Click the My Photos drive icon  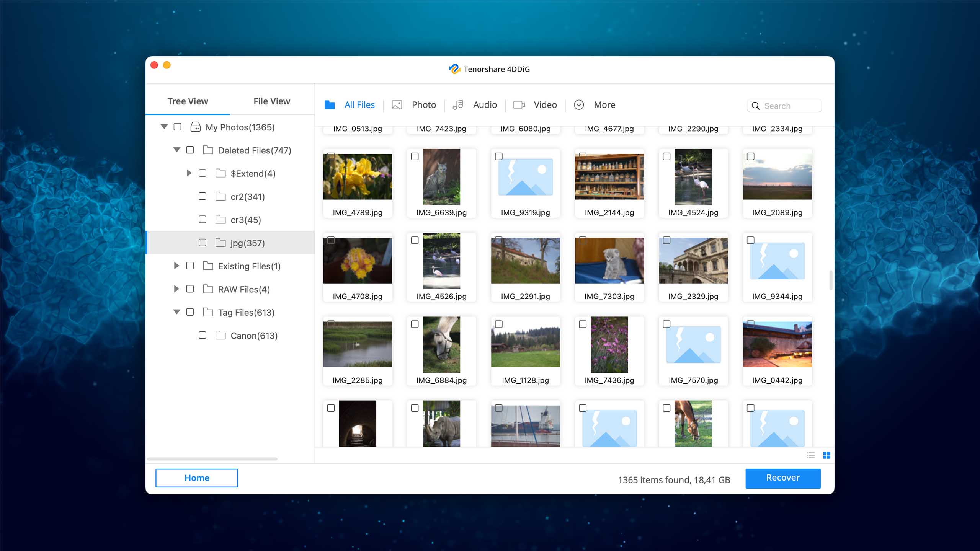195,127
